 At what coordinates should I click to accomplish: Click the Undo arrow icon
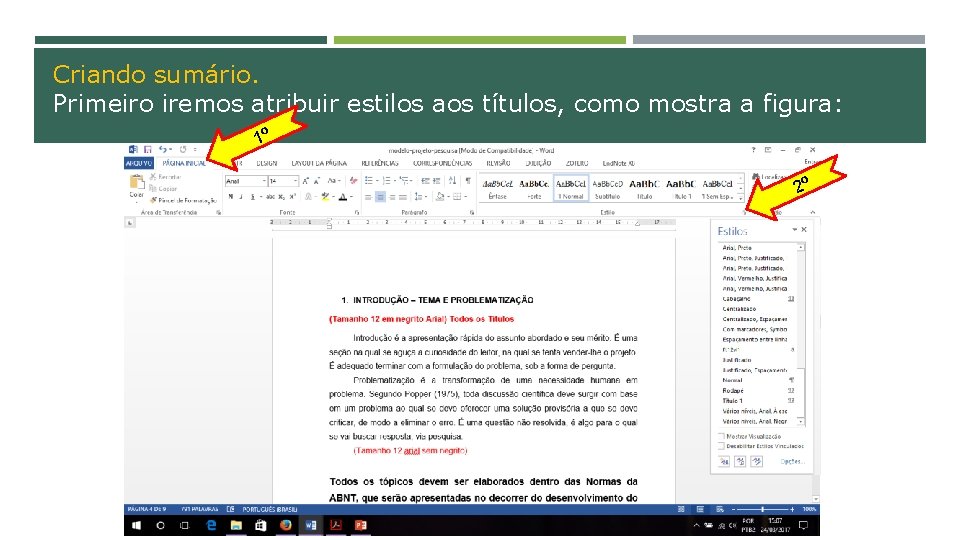[x=163, y=149]
